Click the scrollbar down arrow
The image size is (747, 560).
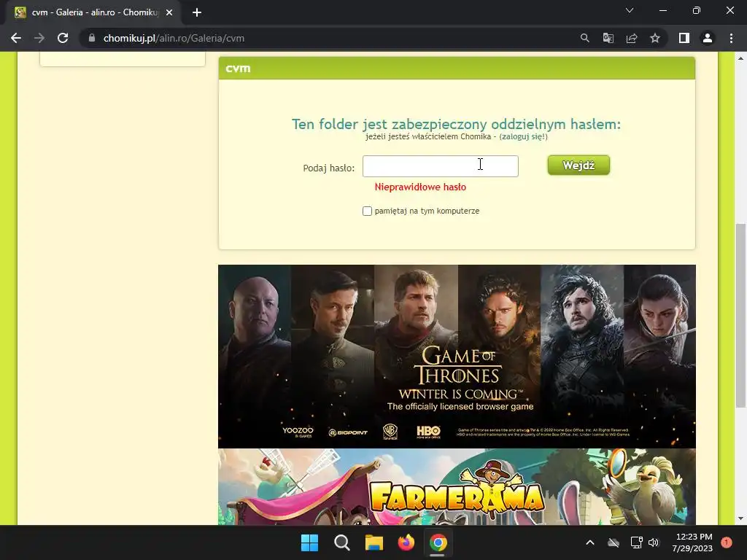click(740, 518)
